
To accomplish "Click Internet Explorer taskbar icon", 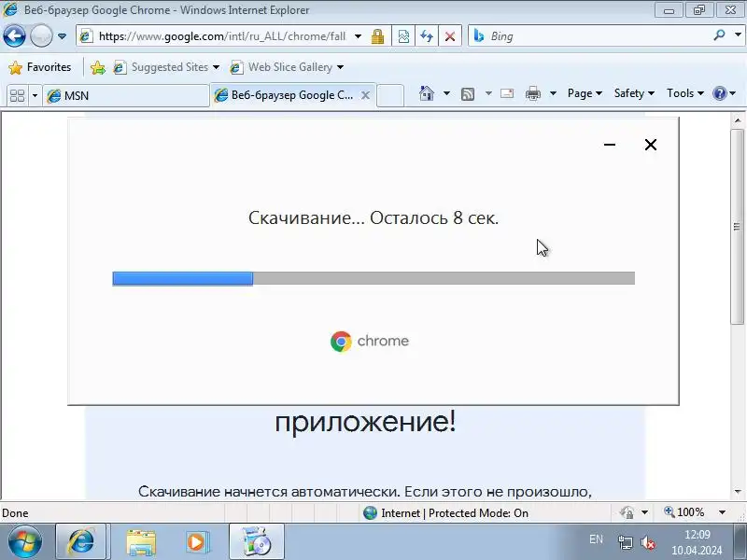I will click(x=81, y=541).
